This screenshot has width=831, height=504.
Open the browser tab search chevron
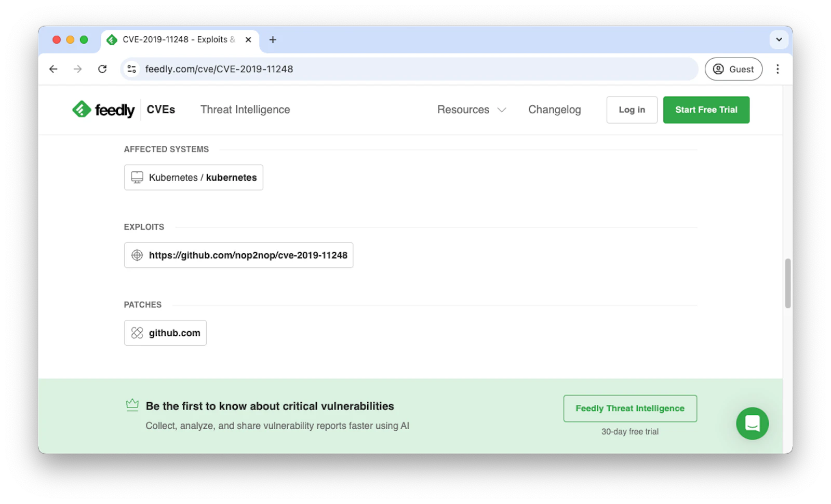[x=778, y=39]
